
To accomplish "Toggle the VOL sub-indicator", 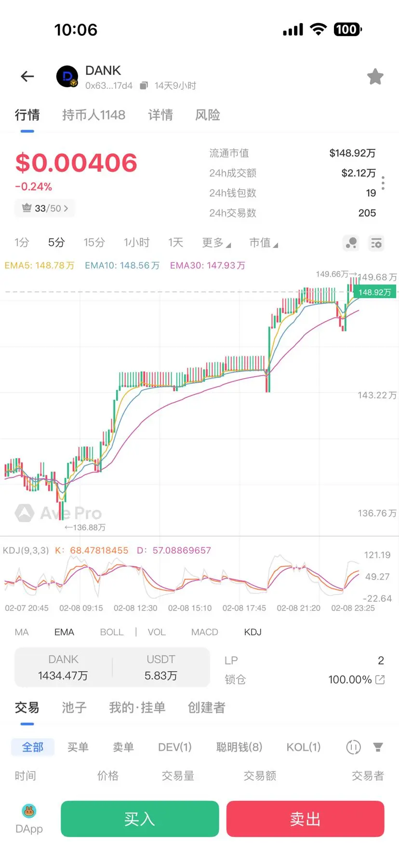I will 157,632.
